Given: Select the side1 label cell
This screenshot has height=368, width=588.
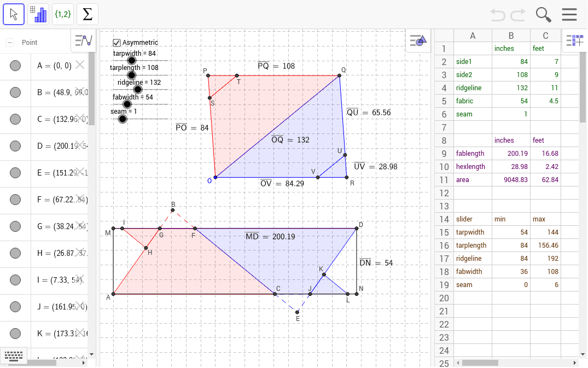Looking at the screenshot, I should [x=473, y=62].
